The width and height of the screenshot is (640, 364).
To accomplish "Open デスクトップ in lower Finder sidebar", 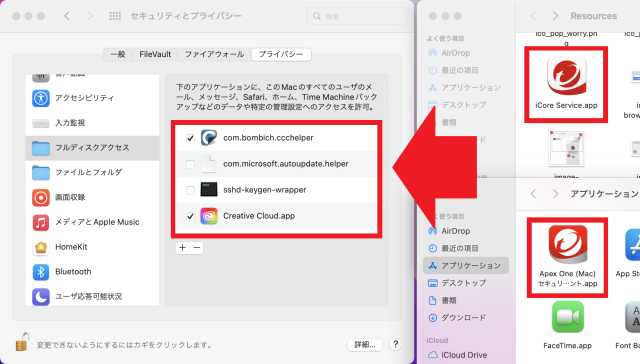I will [457, 283].
